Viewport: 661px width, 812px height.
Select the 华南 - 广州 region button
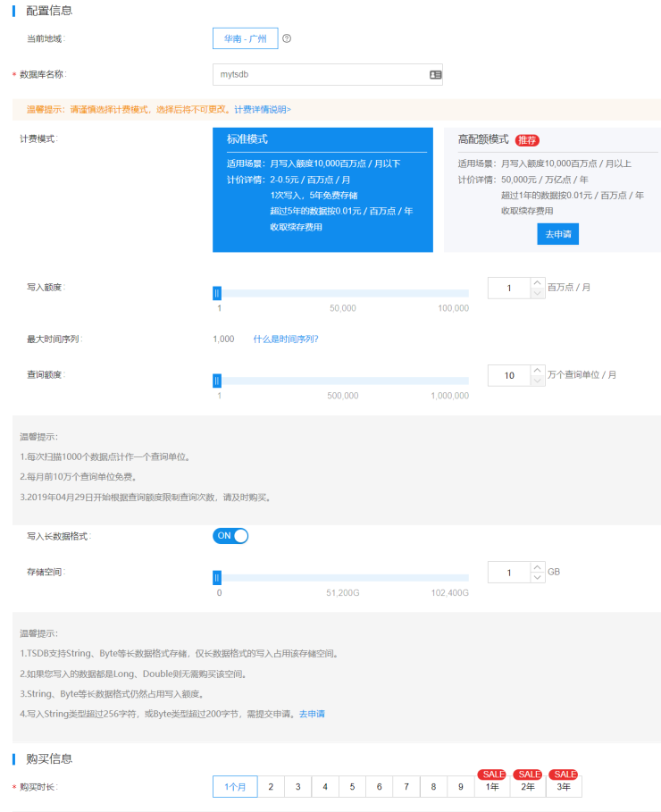click(245, 38)
